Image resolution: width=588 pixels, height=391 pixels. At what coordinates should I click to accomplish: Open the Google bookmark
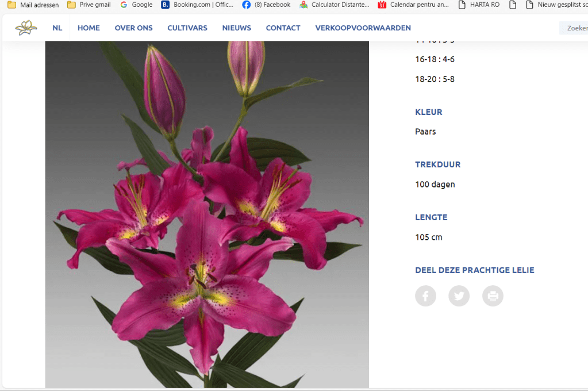(x=136, y=5)
